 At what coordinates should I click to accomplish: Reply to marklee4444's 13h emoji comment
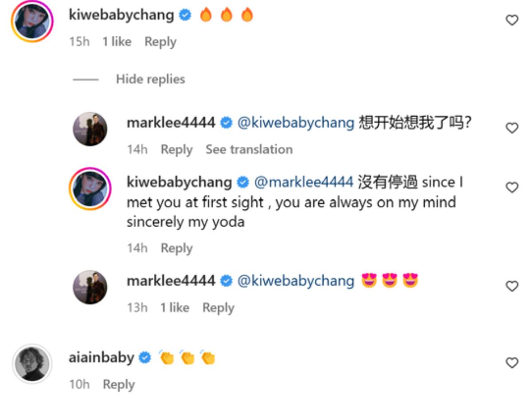tap(218, 307)
